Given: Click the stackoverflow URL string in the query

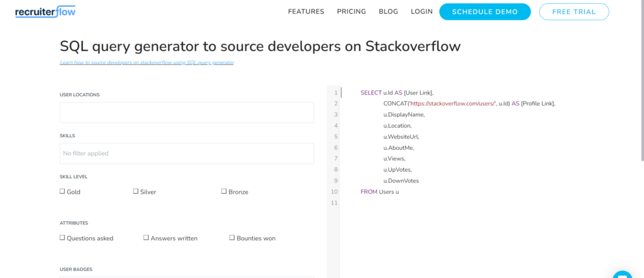Looking at the screenshot, I should (x=452, y=104).
